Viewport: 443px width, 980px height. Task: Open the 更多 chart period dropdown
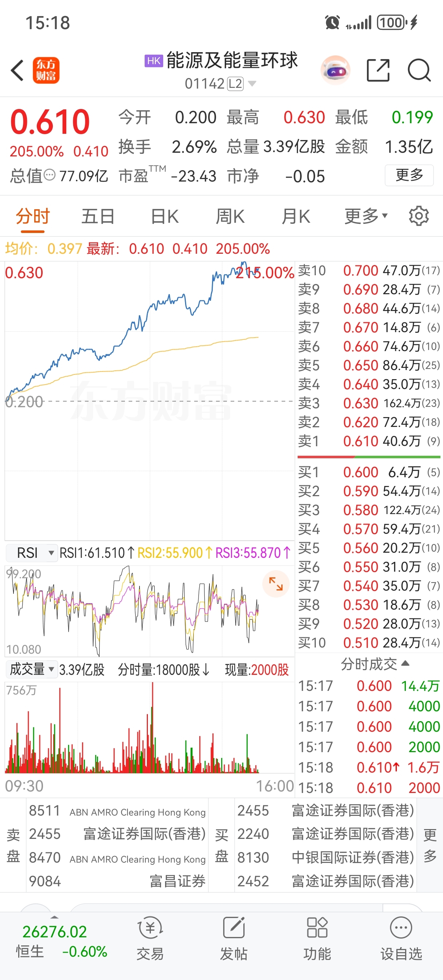pyautogui.click(x=366, y=216)
